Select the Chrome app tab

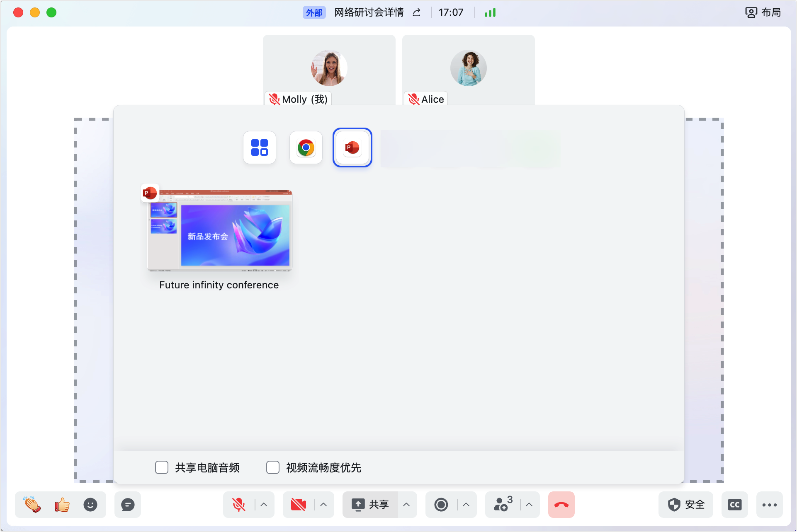[306, 148]
